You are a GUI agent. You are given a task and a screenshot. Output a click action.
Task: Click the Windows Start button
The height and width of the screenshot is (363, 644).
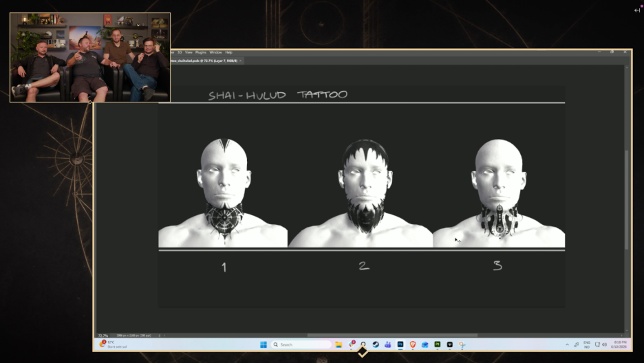coord(264,344)
